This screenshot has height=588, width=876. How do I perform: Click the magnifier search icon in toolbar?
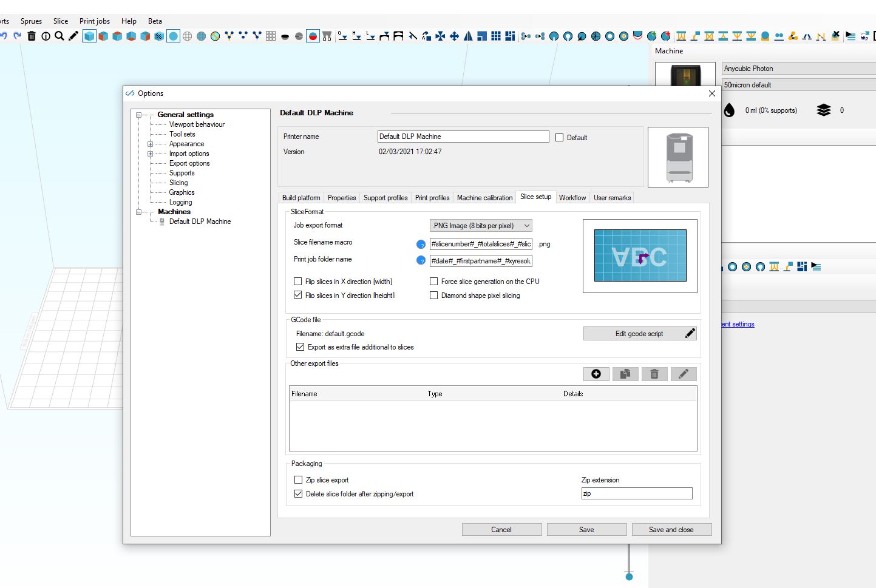coord(59,36)
